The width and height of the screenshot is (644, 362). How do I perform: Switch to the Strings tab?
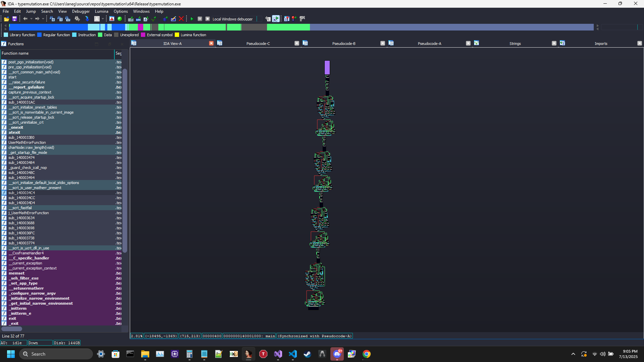point(515,44)
